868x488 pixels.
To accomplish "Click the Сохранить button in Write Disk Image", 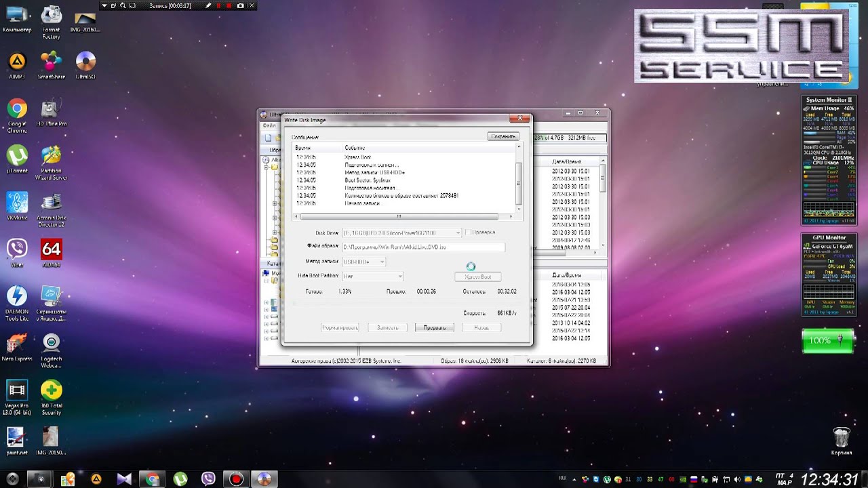I will 503,136.
